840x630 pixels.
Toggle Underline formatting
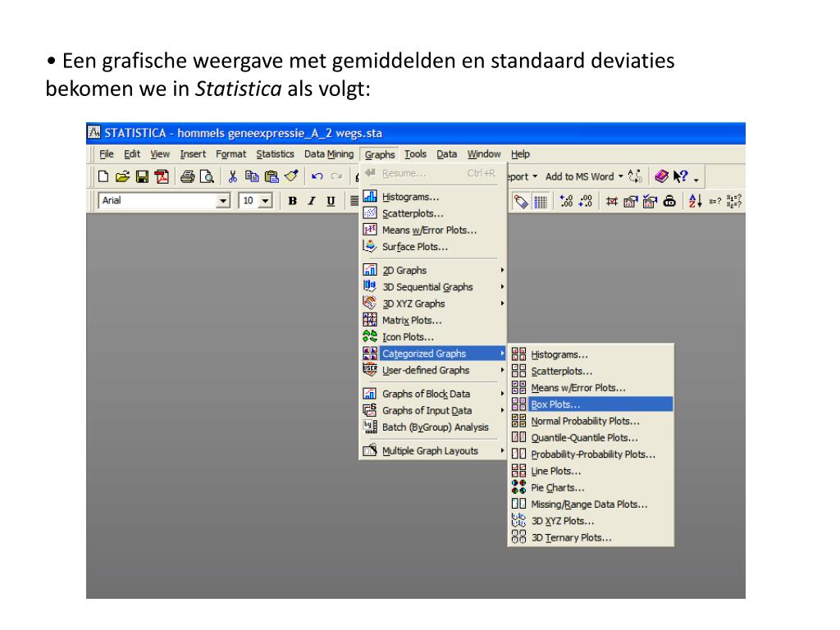point(331,201)
